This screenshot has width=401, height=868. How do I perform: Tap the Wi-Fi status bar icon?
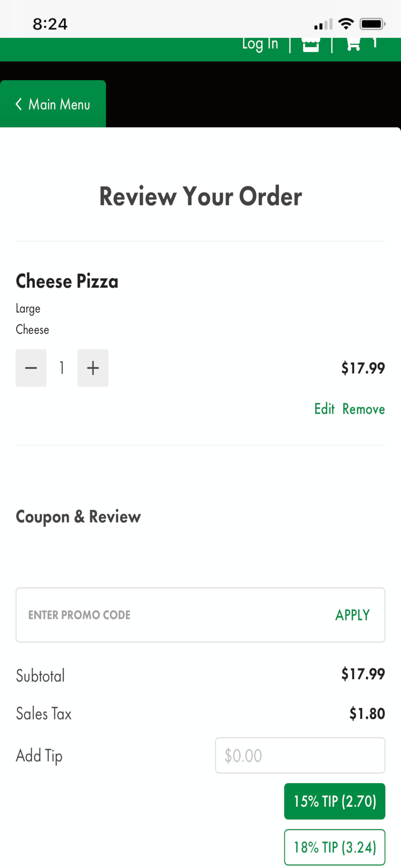pyautogui.click(x=346, y=23)
